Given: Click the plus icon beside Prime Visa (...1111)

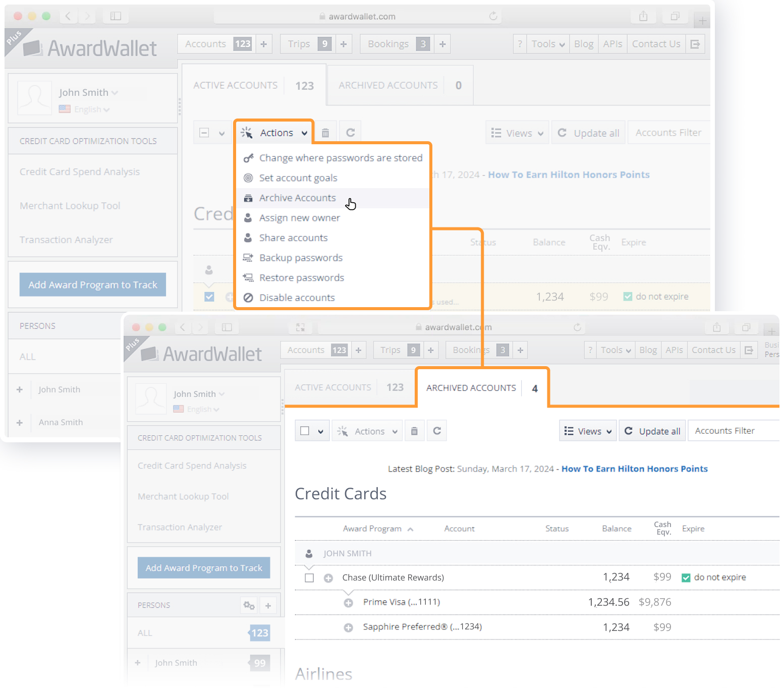Looking at the screenshot, I should coord(349,603).
